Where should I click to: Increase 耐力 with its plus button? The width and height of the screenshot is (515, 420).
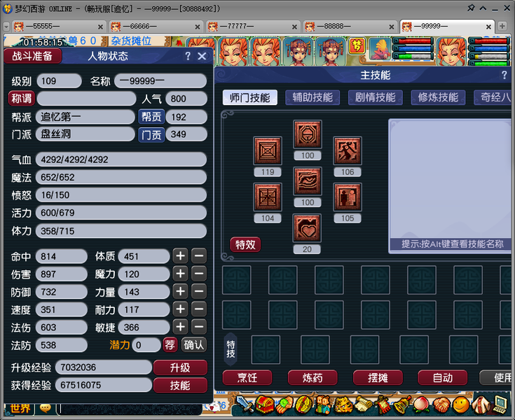180,309
